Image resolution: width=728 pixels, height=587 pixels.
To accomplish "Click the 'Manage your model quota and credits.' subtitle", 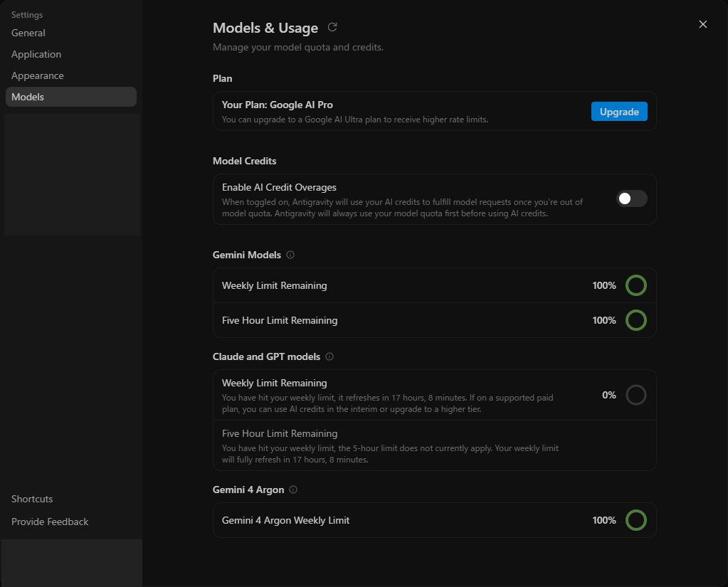I will pos(298,48).
